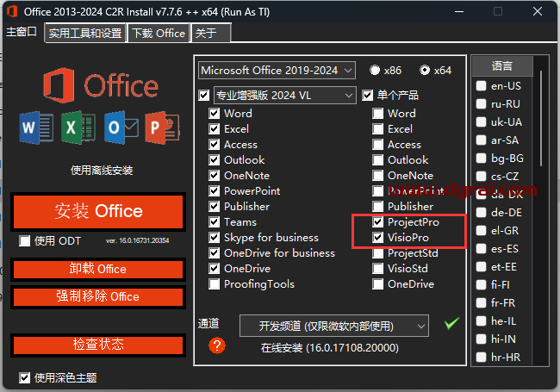Click the 在线安装 (16.0.17108.20000) text
Viewport: 560px width, 392px height.
330,348
